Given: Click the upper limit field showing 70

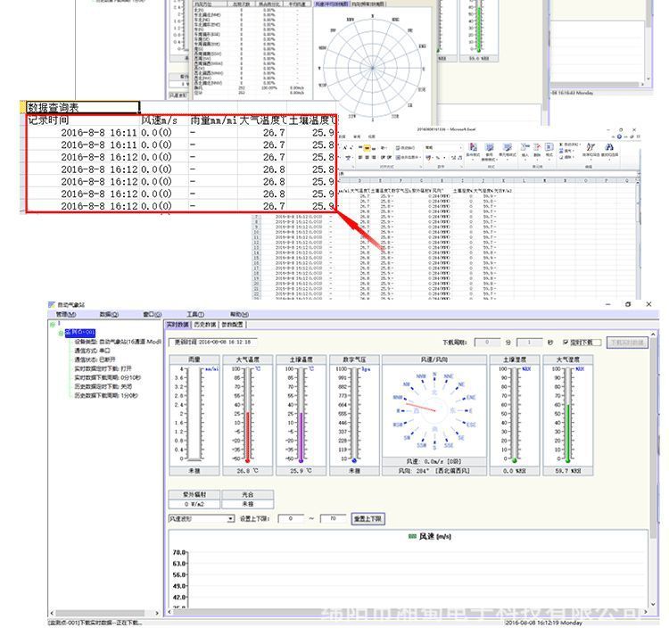Looking at the screenshot, I should point(333,518).
